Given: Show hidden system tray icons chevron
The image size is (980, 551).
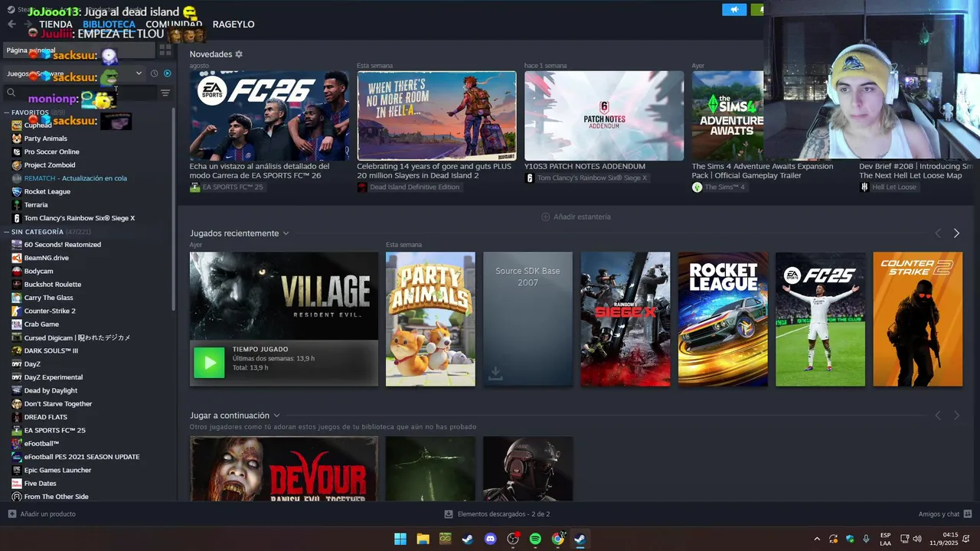Looking at the screenshot, I should [x=816, y=539].
